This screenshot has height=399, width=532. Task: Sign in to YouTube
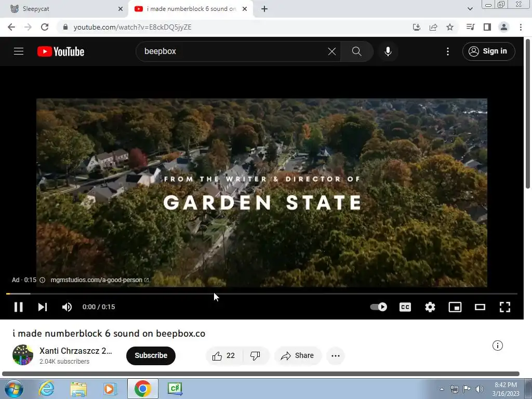(x=488, y=51)
